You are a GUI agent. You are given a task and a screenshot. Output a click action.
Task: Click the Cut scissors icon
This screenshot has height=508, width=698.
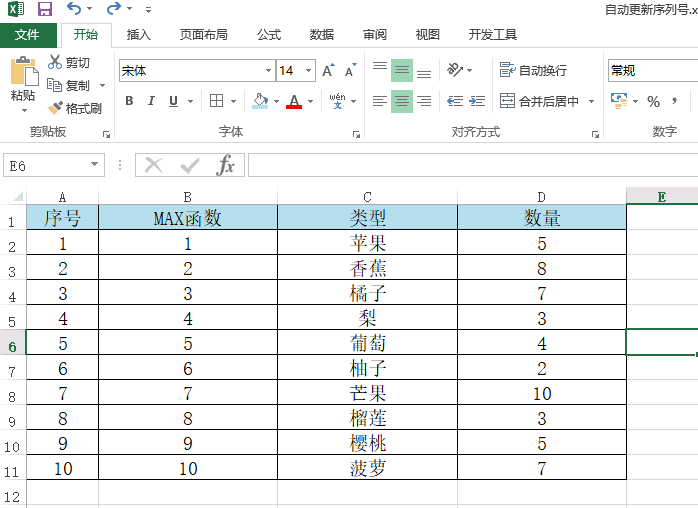tap(55, 62)
